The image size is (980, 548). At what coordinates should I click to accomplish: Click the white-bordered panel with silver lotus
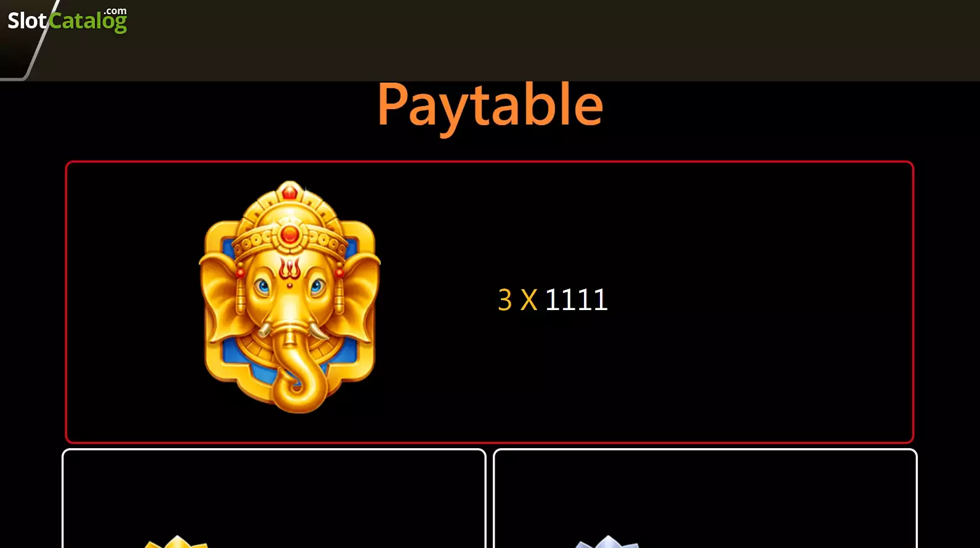705,498
